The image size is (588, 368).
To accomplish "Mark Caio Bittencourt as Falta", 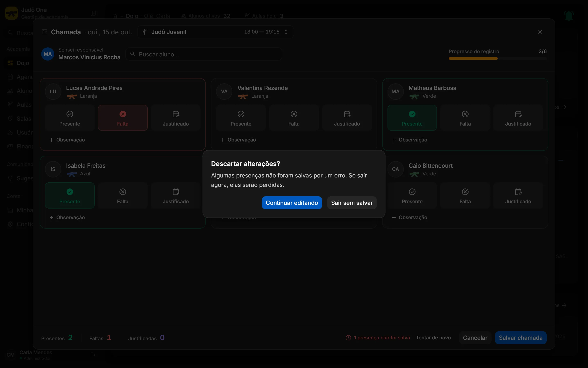I will pyautogui.click(x=465, y=195).
